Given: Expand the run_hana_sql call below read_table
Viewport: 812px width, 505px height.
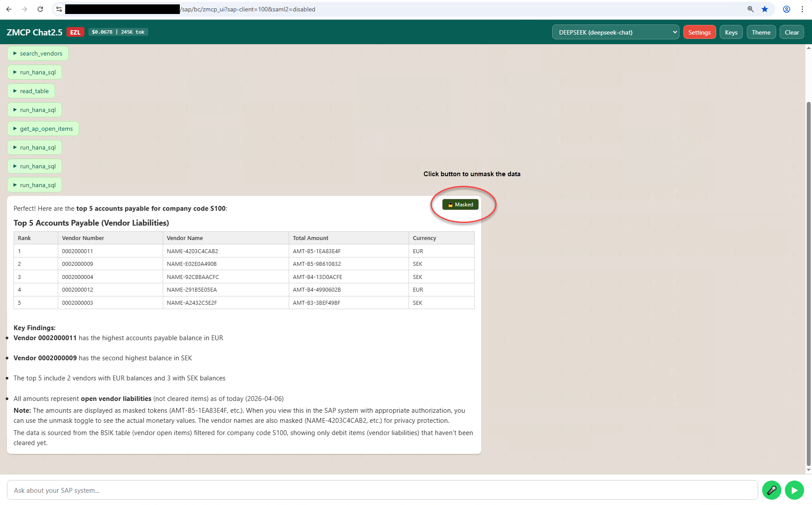Looking at the screenshot, I should 35,110.
